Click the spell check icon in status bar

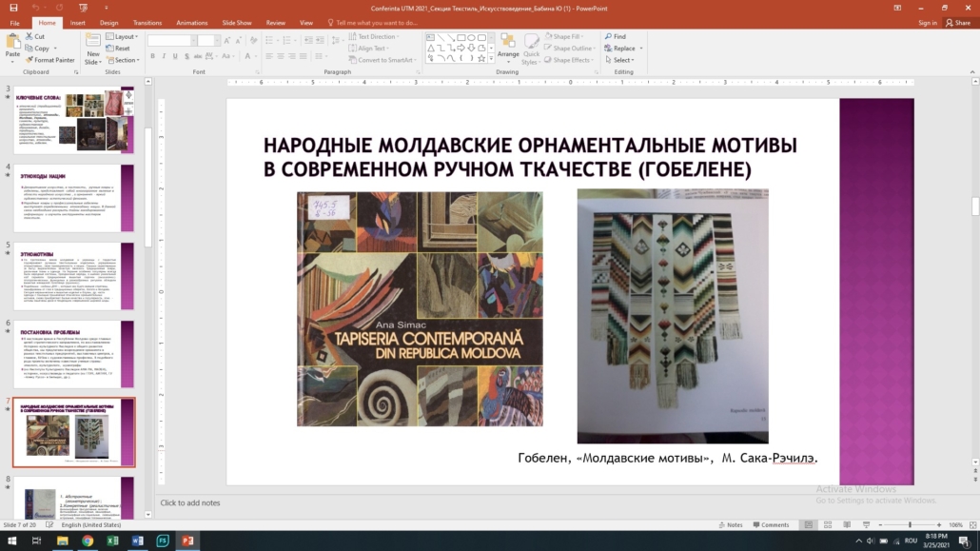[x=49, y=524]
